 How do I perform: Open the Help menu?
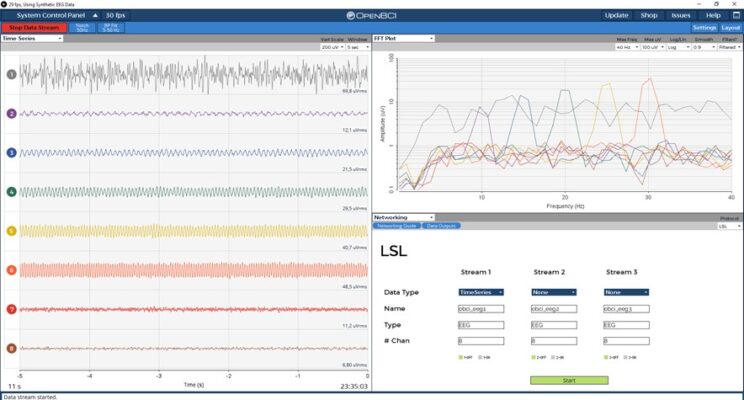coord(713,15)
